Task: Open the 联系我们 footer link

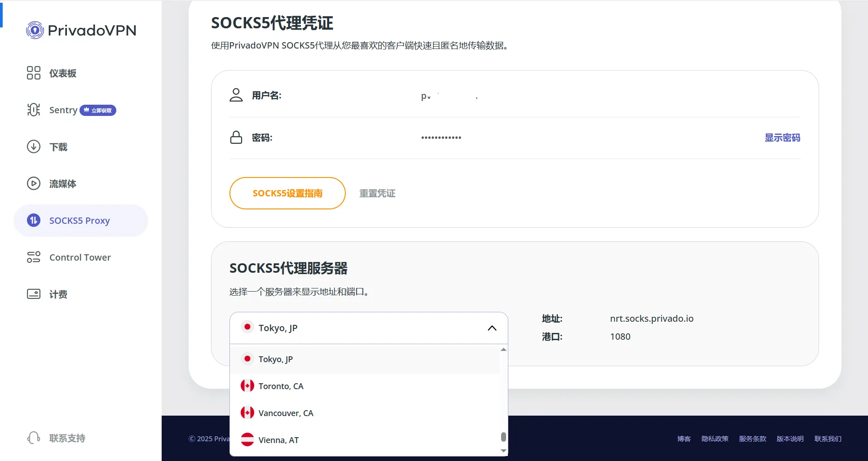Action: 828,439
